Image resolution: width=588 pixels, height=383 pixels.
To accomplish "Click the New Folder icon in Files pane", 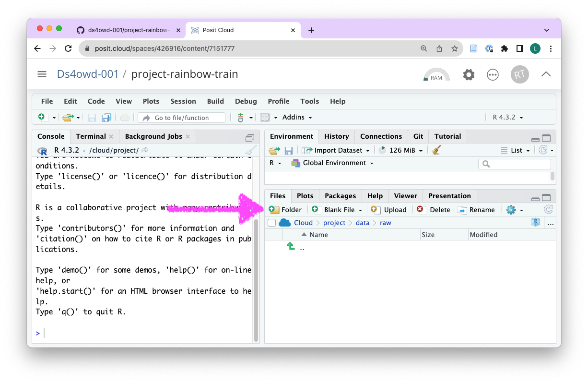I will pos(274,210).
